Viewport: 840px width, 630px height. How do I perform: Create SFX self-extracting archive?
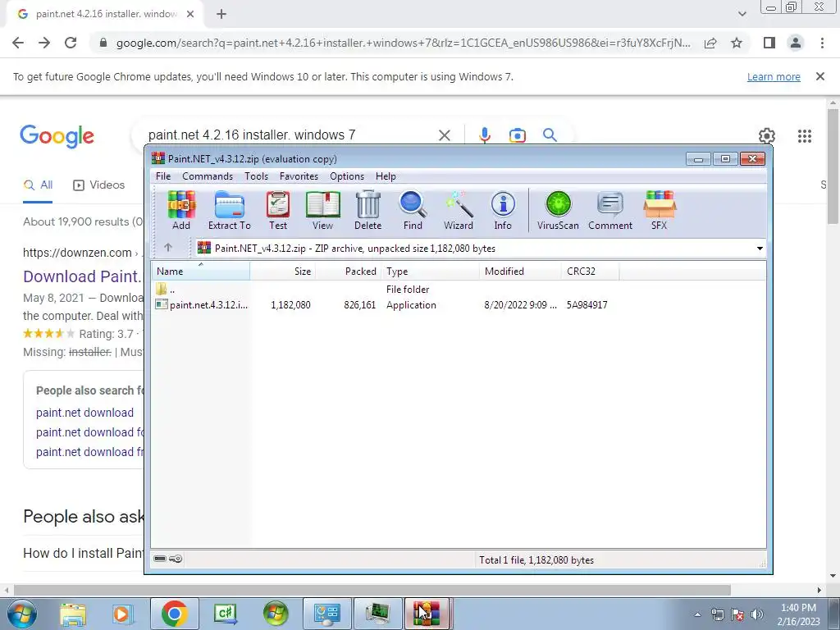pos(660,211)
